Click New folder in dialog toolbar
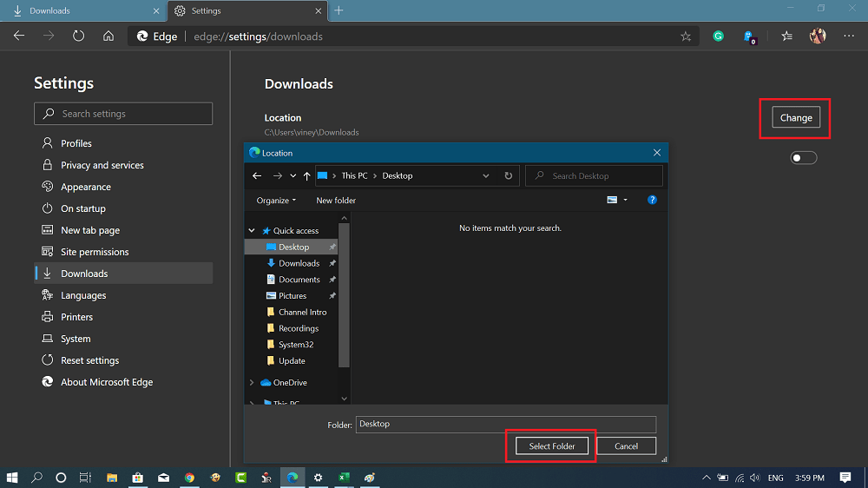 pyautogui.click(x=336, y=201)
